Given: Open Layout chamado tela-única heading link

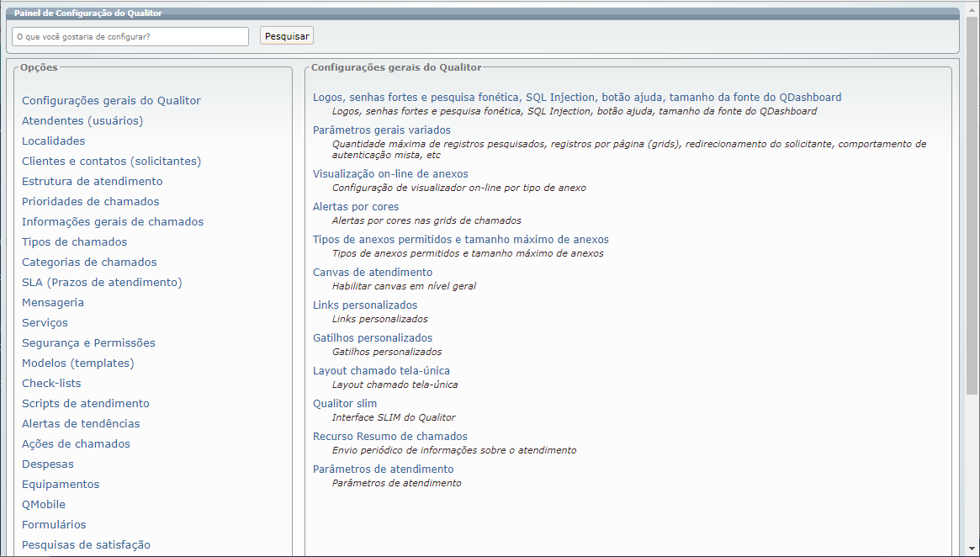Looking at the screenshot, I should [381, 371].
